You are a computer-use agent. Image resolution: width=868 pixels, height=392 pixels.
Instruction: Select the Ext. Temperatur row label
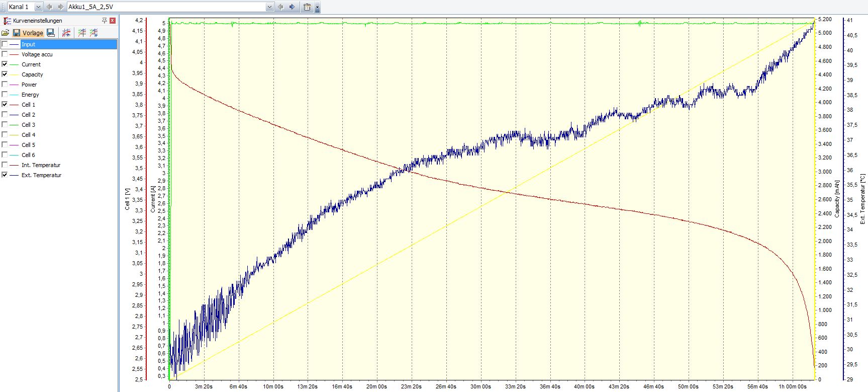coord(41,175)
